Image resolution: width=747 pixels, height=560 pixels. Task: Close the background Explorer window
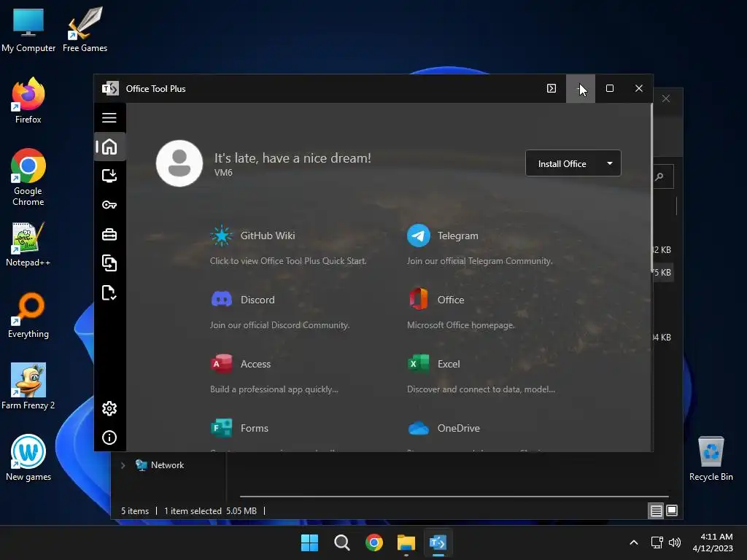(x=666, y=98)
